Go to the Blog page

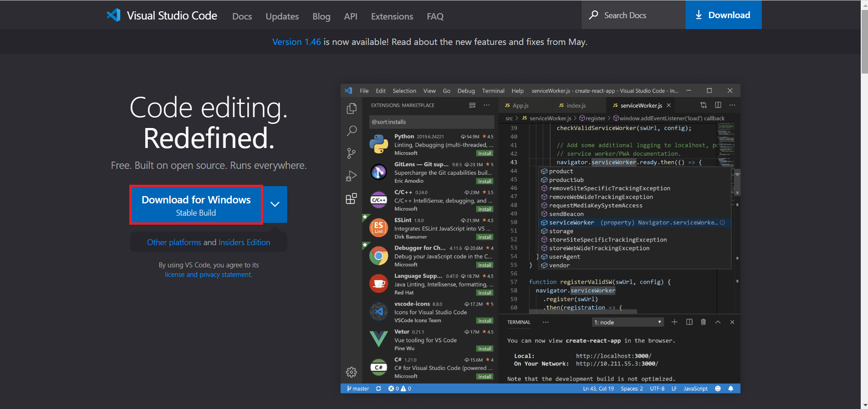click(321, 16)
